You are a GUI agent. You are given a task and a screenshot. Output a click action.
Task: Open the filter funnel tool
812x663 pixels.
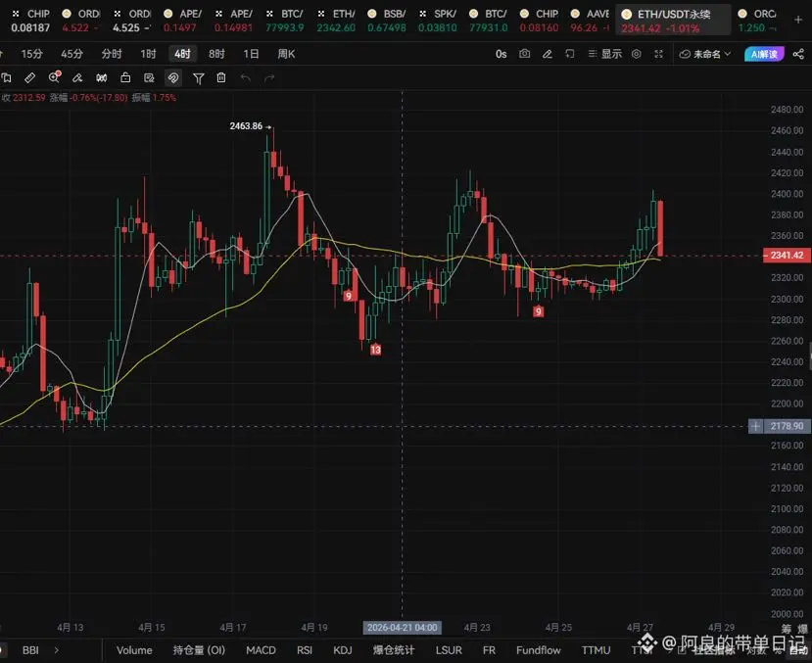pyautogui.click(x=198, y=78)
